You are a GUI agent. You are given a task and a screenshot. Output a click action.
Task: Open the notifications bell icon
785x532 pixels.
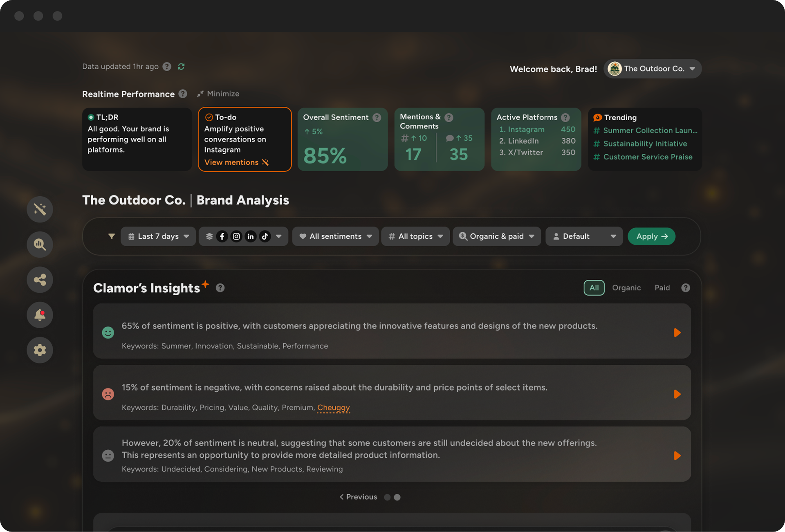pos(40,315)
